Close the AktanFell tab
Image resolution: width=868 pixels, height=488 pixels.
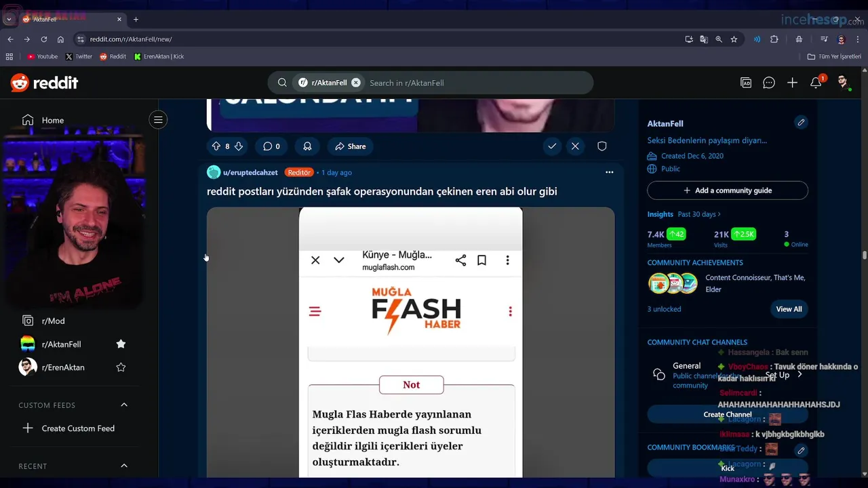120,19
